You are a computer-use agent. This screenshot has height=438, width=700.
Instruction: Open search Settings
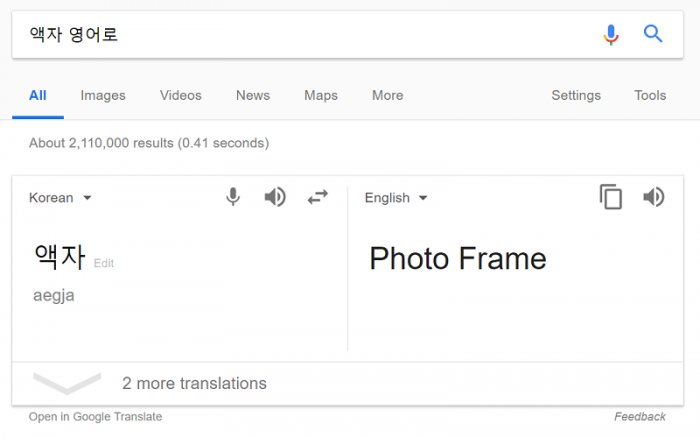576,96
